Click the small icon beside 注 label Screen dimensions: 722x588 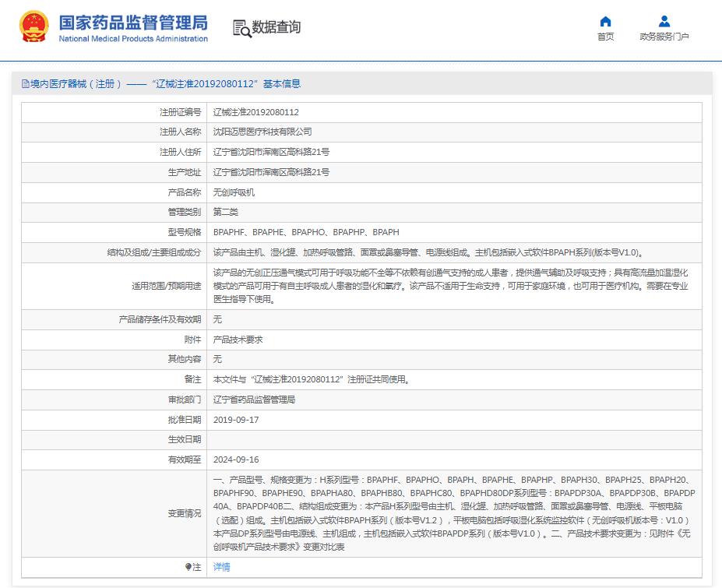[x=188, y=567]
